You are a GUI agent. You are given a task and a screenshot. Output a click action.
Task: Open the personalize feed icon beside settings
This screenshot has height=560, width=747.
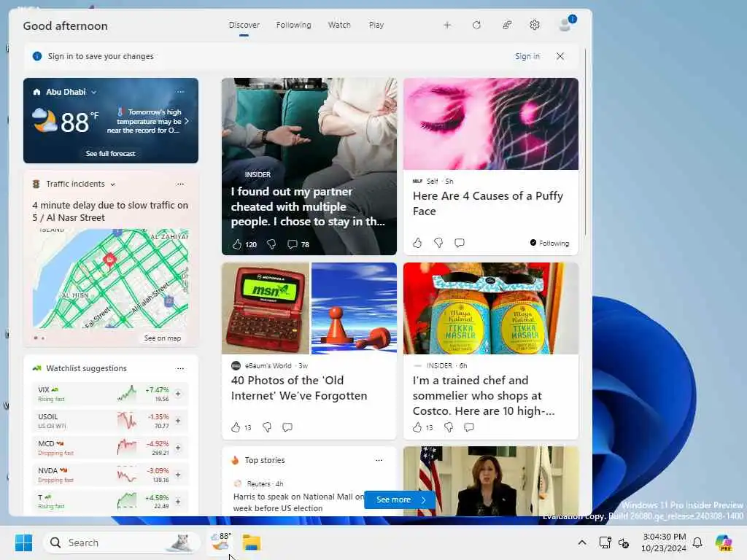pyautogui.click(x=507, y=26)
